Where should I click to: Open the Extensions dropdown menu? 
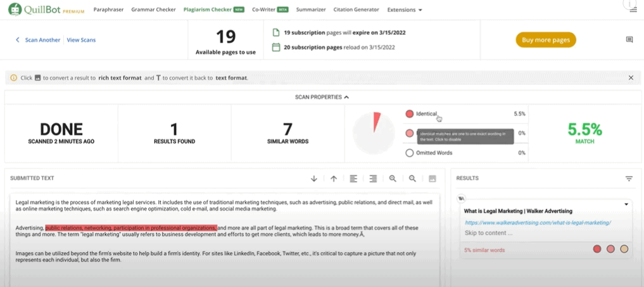click(405, 10)
